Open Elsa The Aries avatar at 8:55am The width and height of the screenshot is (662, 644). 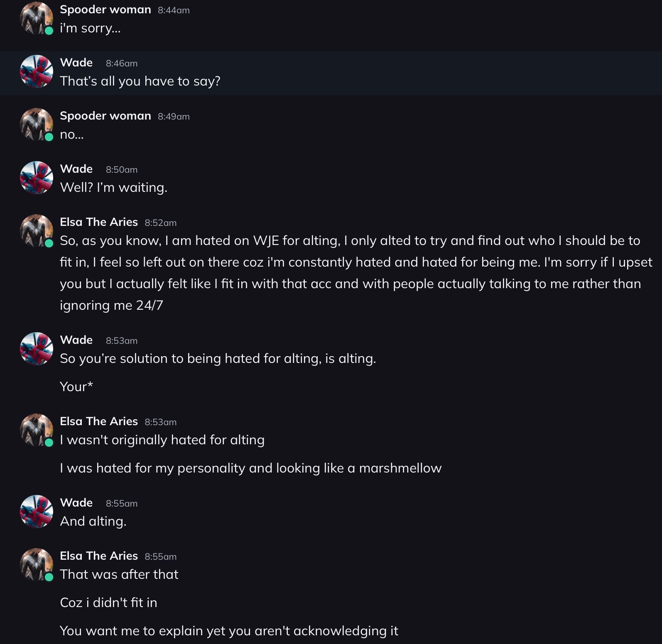point(37,565)
